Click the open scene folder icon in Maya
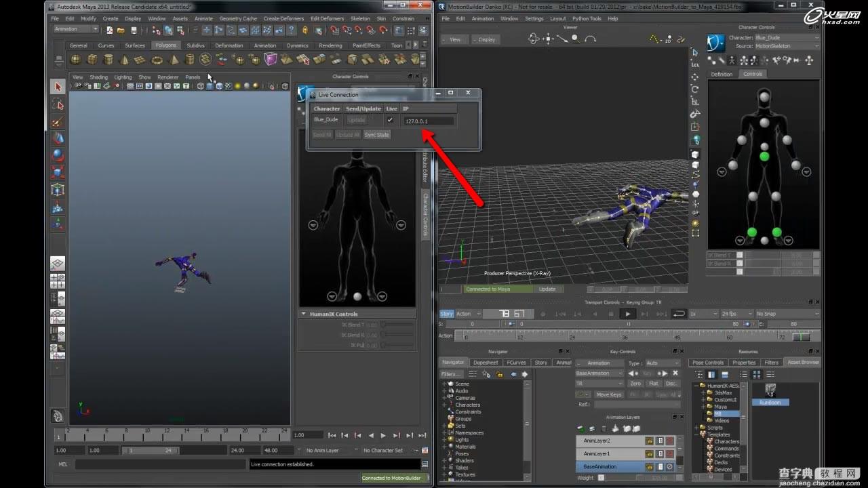Image resolution: width=868 pixels, height=488 pixels. pyautogui.click(x=121, y=30)
